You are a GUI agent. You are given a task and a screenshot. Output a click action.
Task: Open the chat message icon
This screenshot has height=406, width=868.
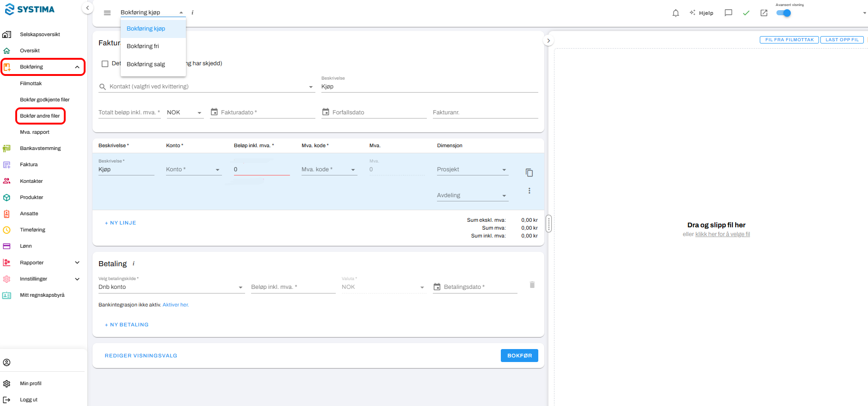tap(728, 13)
